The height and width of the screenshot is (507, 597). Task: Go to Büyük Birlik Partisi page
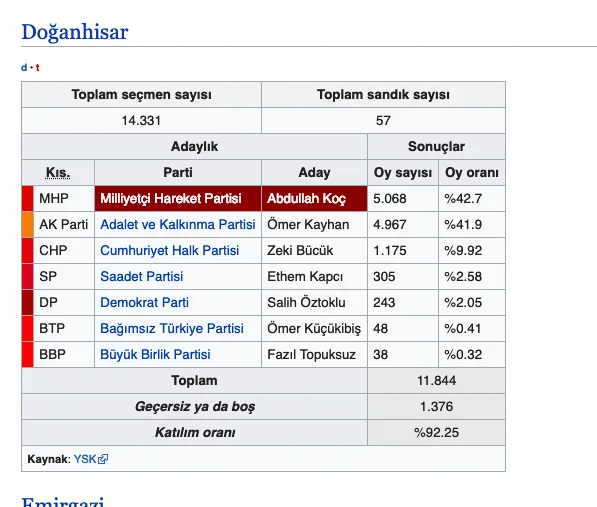coord(155,354)
